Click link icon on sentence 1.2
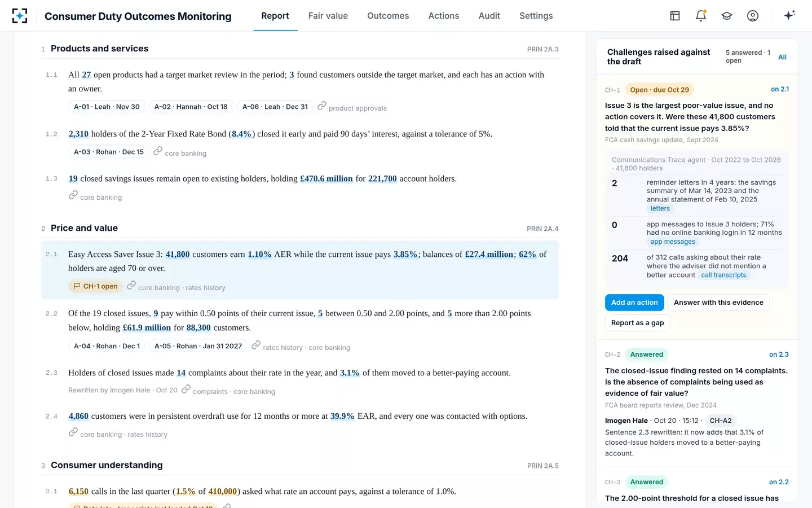This screenshot has height=508, width=812. click(x=158, y=151)
